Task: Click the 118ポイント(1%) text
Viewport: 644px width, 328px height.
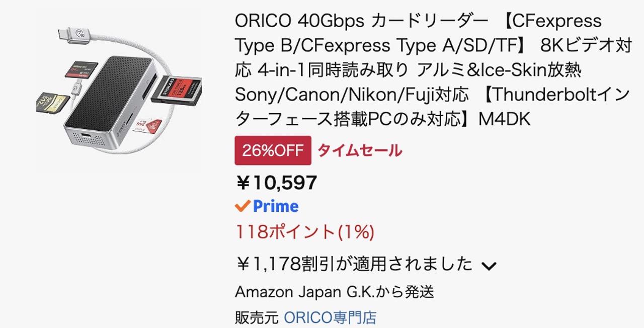Action: point(305,232)
